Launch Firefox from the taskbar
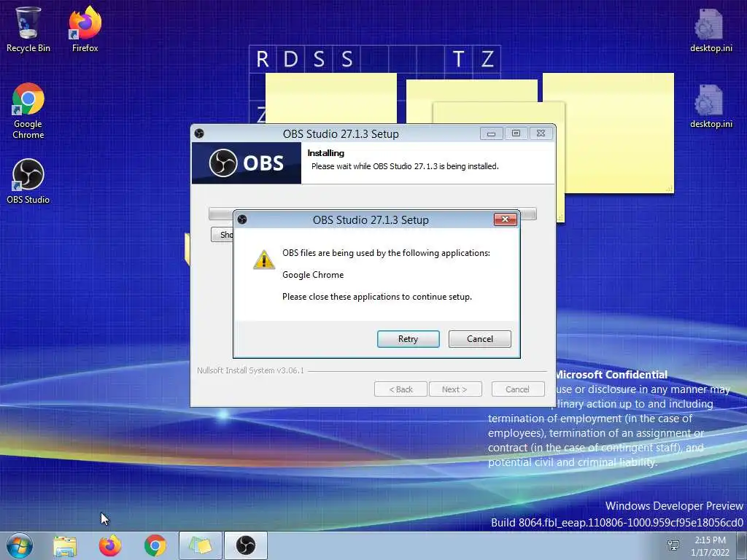The width and height of the screenshot is (747, 560). coord(110,545)
